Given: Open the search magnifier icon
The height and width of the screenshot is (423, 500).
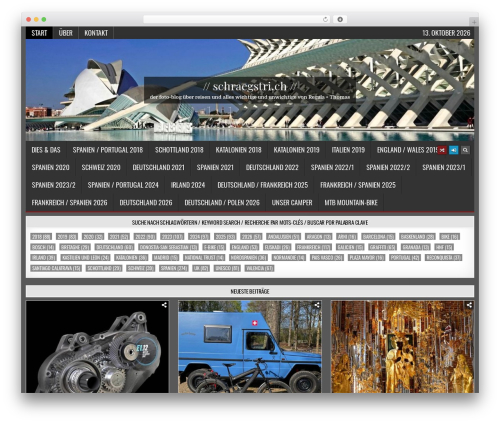Looking at the screenshot, I should tap(465, 150).
